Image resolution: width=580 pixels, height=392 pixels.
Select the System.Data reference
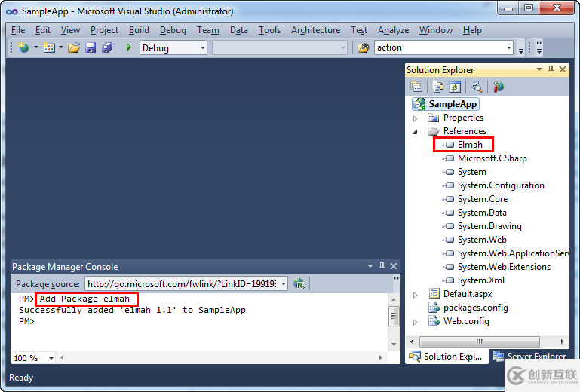(474, 213)
